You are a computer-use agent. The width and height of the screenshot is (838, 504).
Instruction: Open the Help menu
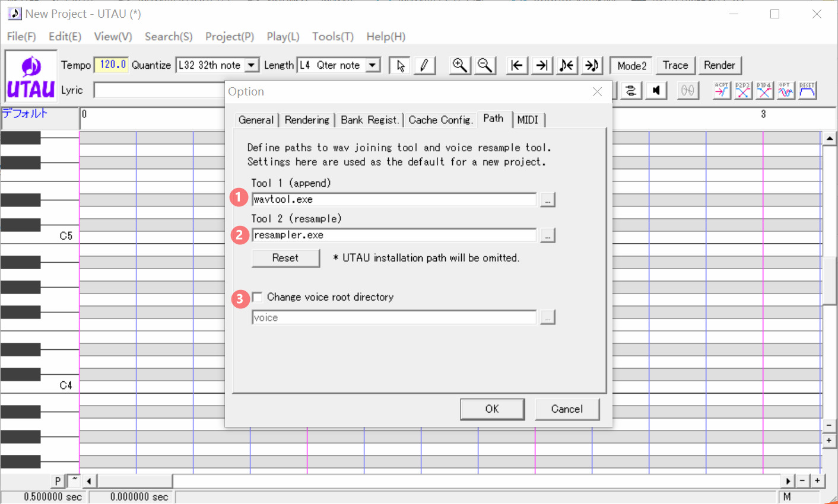386,37
